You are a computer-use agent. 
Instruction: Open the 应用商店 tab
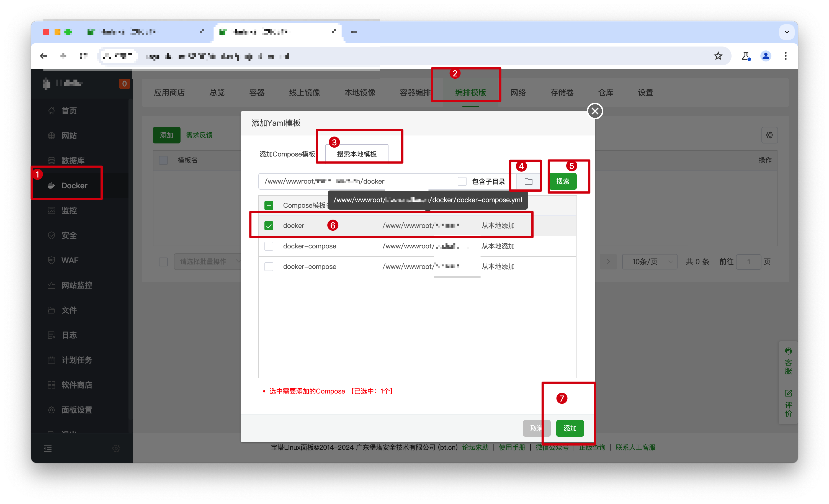[169, 92]
